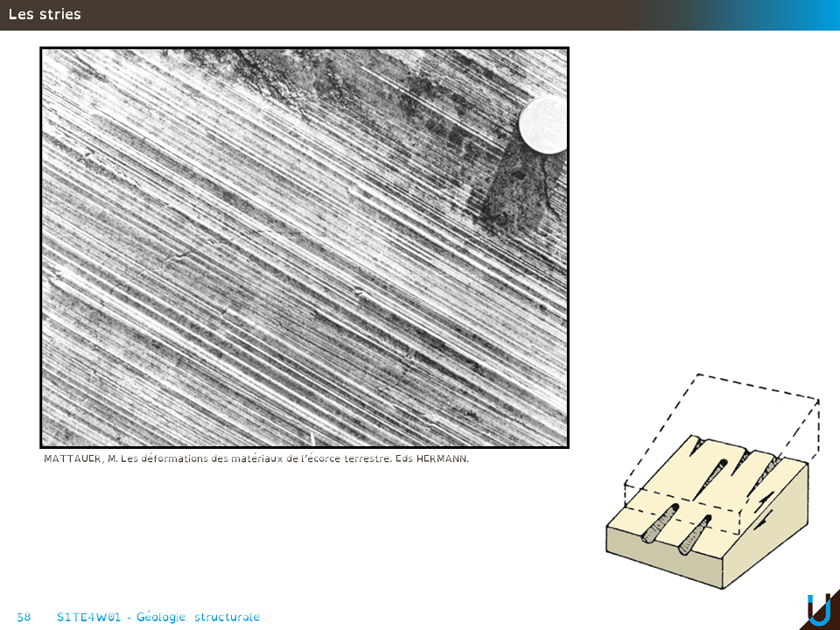Click the V-shaped groove atop the block diagram
The height and width of the screenshot is (630, 840).
[x=697, y=448]
